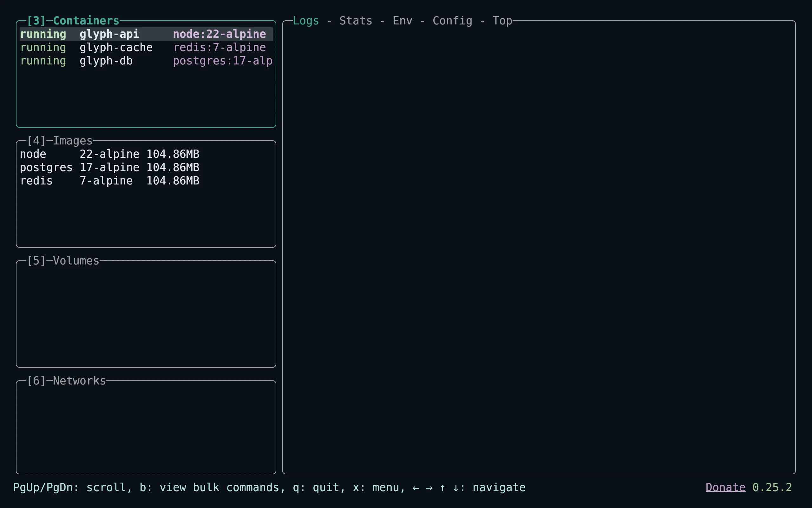This screenshot has height=508, width=812.
Task: Open the Stats tab
Action: point(356,21)
